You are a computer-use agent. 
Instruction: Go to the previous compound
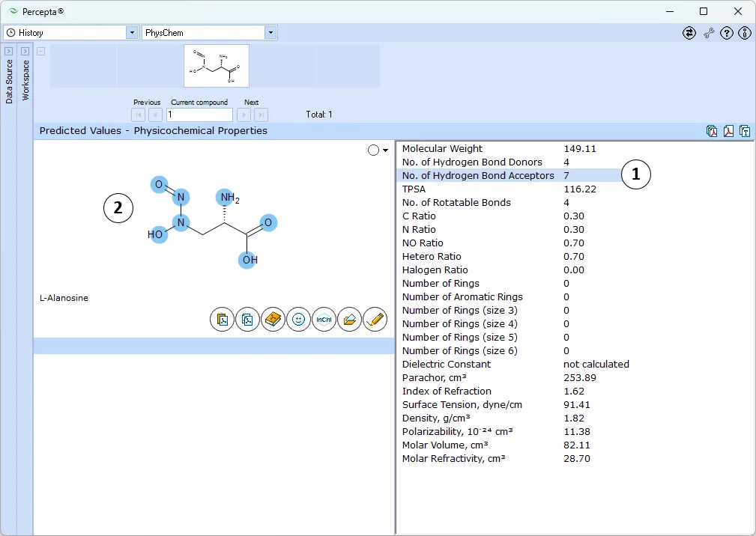pyautogui.click(x=155, y=115)
